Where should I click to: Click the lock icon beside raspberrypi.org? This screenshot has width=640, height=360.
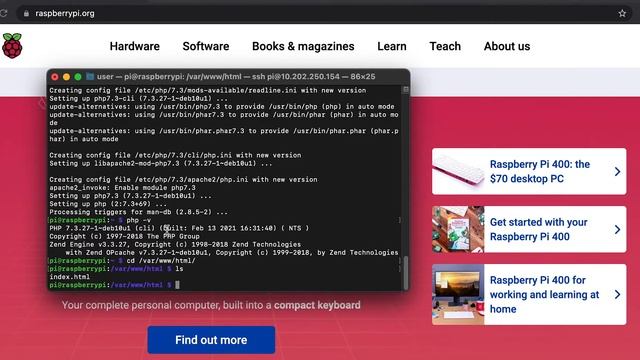[26, 13]
